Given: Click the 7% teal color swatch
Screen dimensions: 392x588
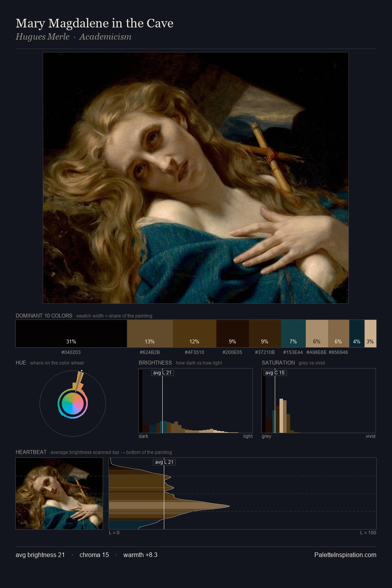Looking at the screenshot, I should 293,334.
